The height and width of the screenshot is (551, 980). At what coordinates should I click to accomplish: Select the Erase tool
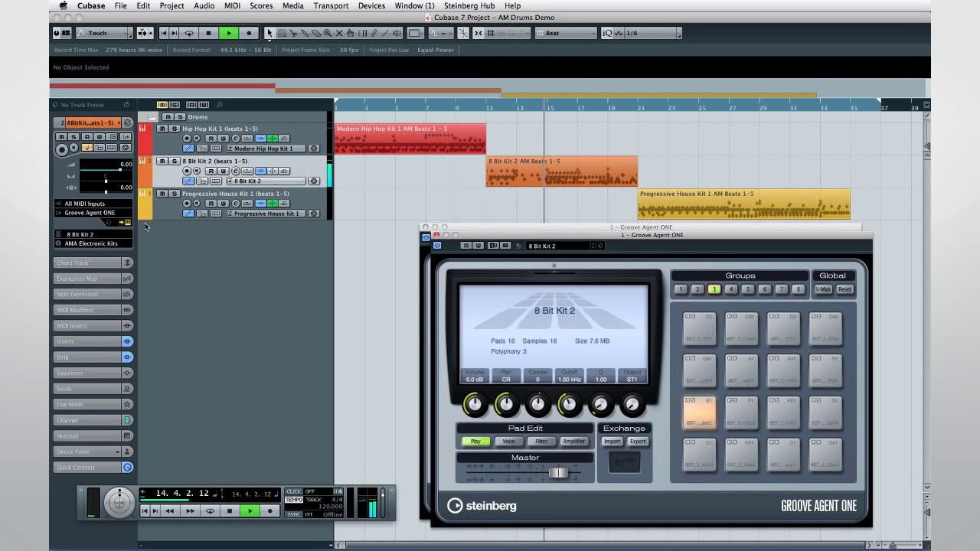[316, 33]
